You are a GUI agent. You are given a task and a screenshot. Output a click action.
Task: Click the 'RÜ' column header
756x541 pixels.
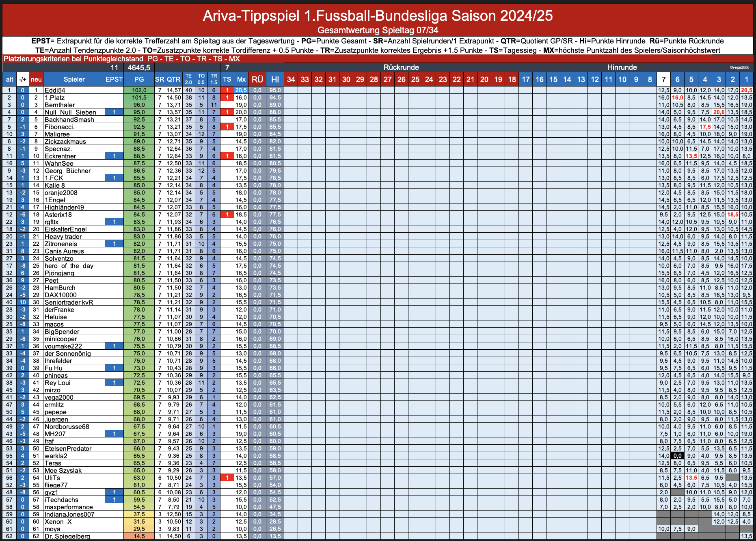point(257,79)
